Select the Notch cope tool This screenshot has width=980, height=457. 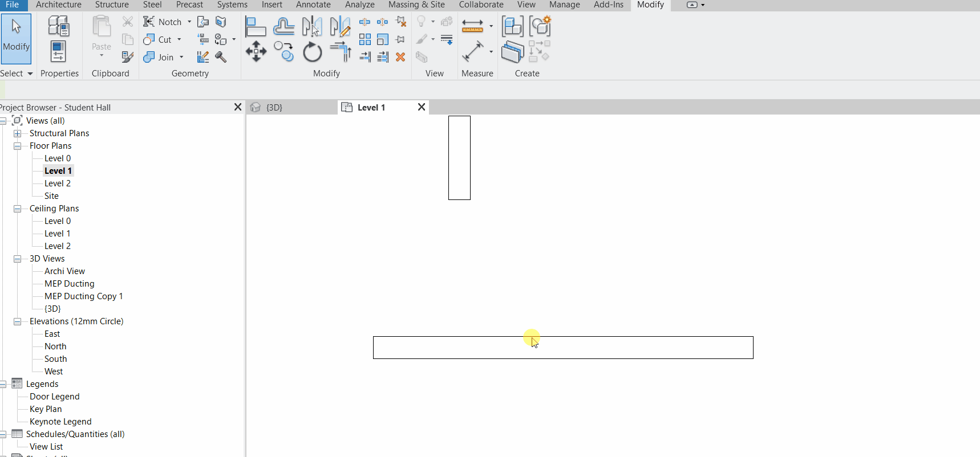[163, 22]
